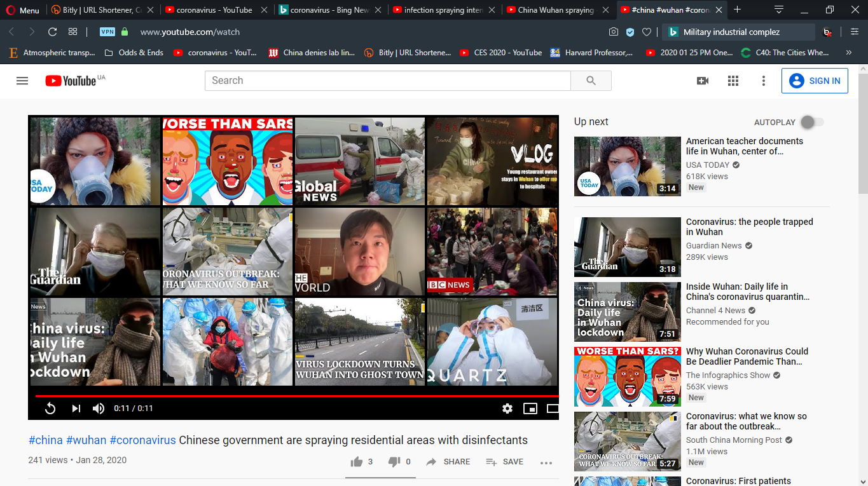Open the China denies lab lin... bookmark
868x486 pixels.
tap(312, 53)
